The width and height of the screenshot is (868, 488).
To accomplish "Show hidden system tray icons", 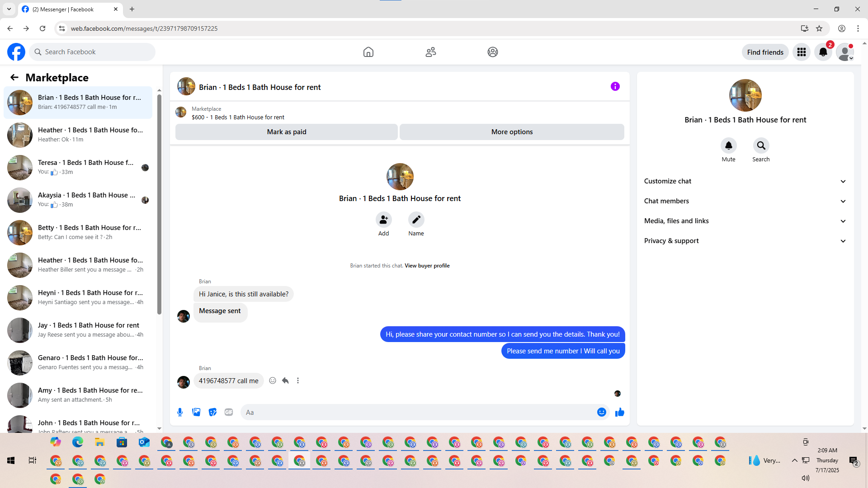I will click(794, 460).
